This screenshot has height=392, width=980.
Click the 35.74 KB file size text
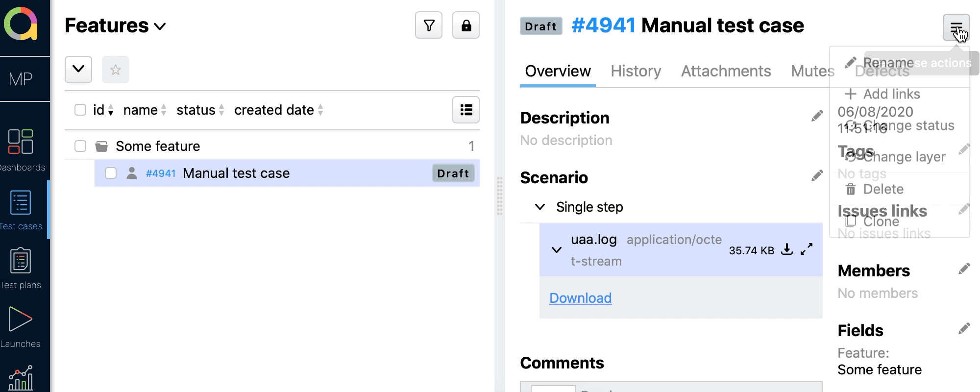[x=752, y=250]
